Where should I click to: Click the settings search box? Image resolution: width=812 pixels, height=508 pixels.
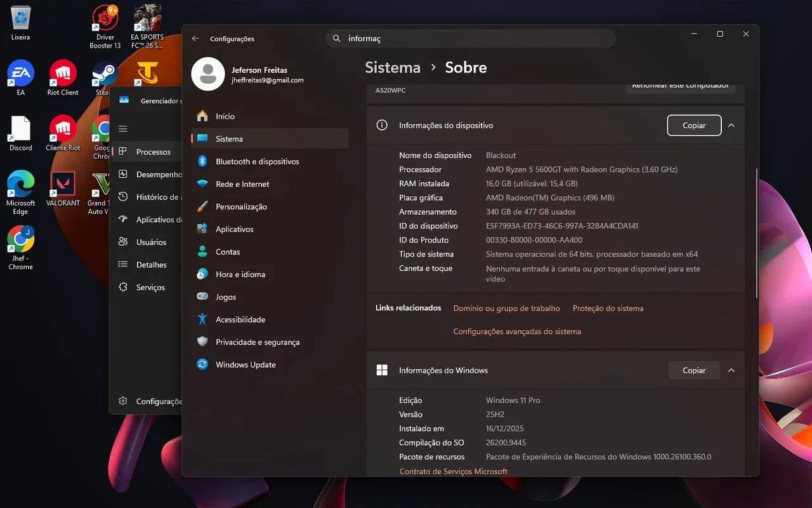[x=471, y=39]
